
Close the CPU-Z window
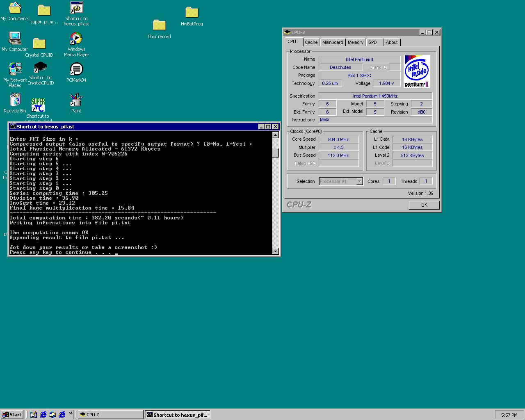point(437,32)
